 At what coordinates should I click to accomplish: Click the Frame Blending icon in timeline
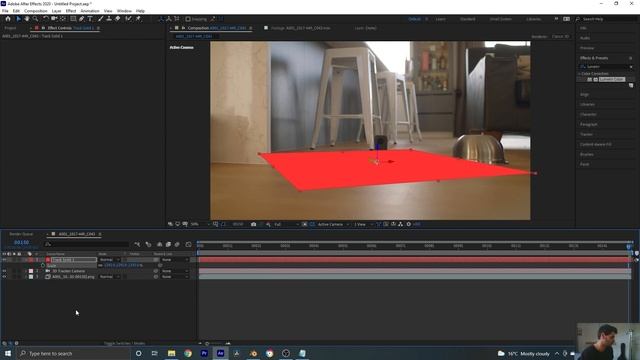(x=168, y=244)
